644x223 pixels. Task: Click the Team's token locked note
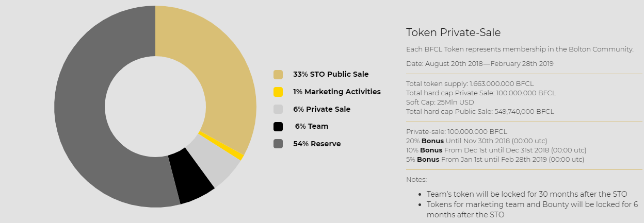tap(527, 194)
